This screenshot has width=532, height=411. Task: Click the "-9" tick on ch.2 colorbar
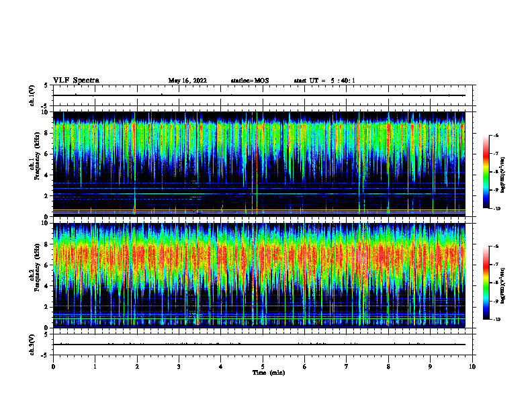(x=496, y=301)
